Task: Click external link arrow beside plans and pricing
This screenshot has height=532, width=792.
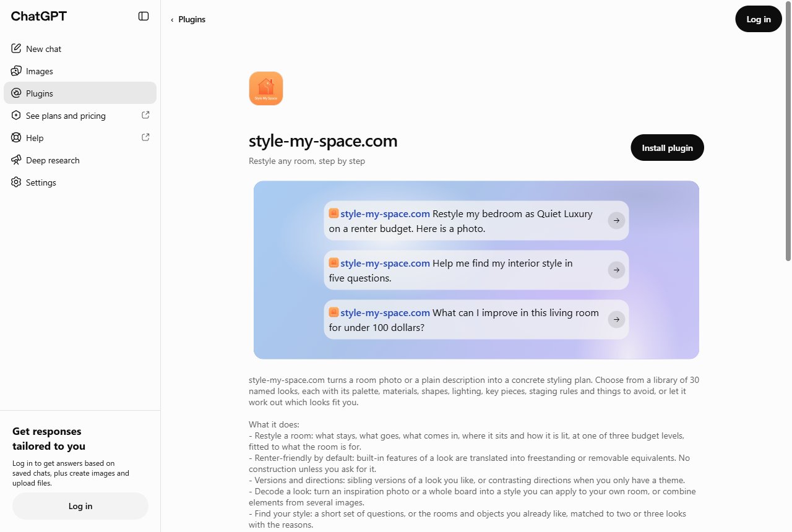Action: coord(145,115)
